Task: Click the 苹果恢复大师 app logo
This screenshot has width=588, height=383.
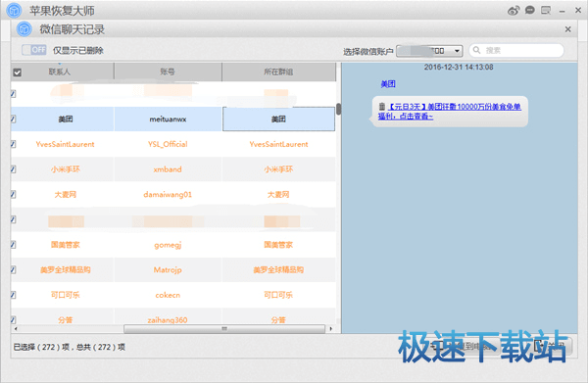Action: coord(15,10)
